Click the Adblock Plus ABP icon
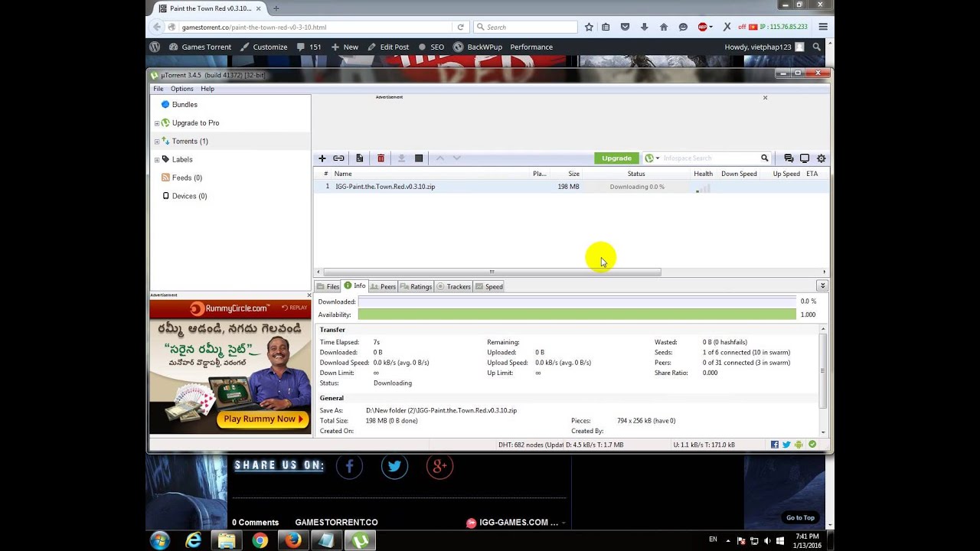The image size is (980, 551). click(x=703, y=27)
